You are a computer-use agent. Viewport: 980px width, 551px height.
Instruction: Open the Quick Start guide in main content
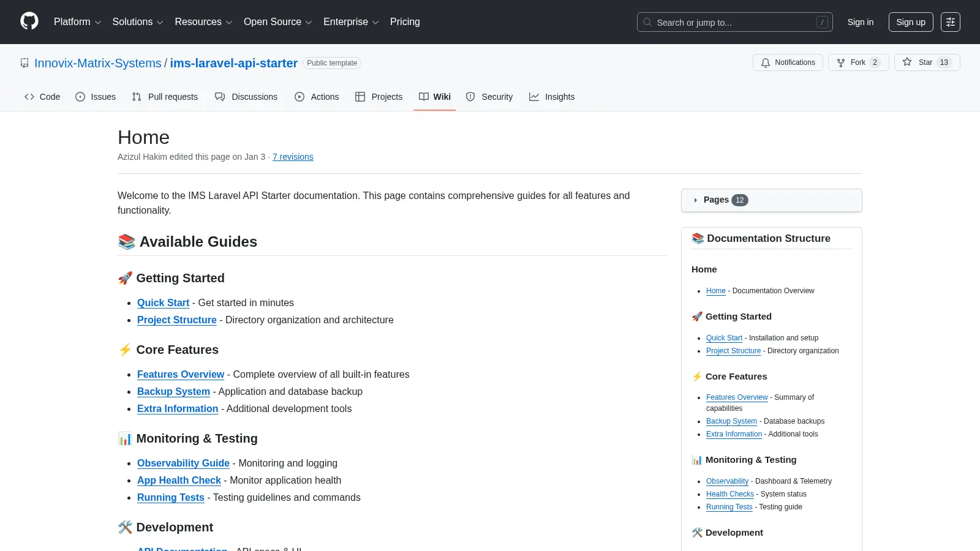click(x=163, y=302)
